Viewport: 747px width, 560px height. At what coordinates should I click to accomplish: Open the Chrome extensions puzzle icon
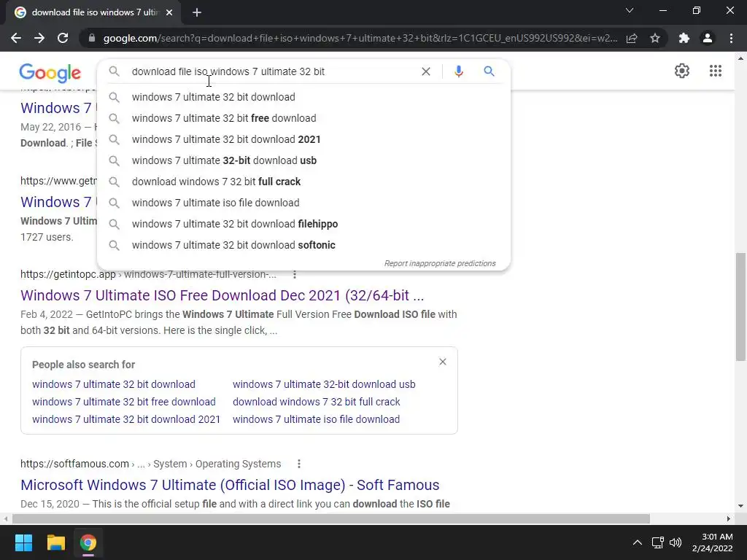(684, 38)
